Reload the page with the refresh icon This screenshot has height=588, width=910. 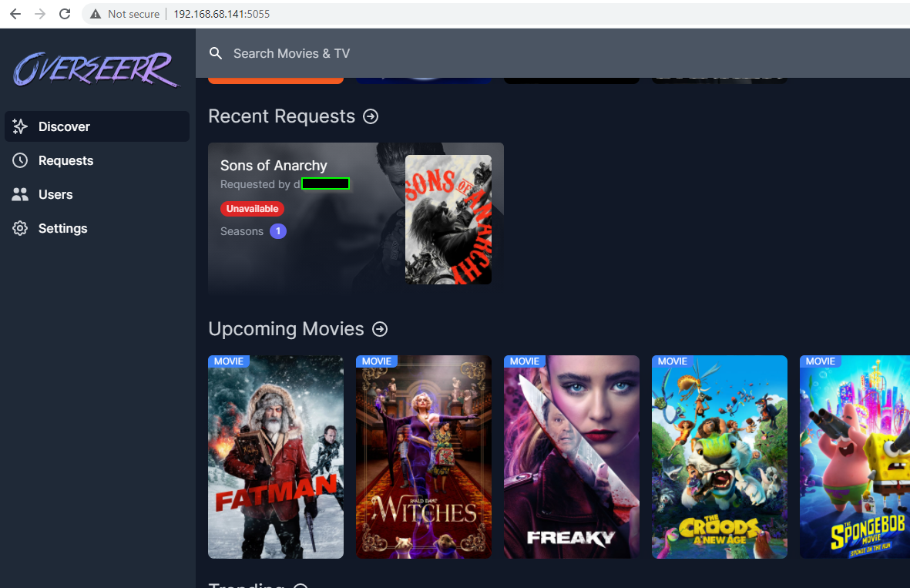[65, 14]
